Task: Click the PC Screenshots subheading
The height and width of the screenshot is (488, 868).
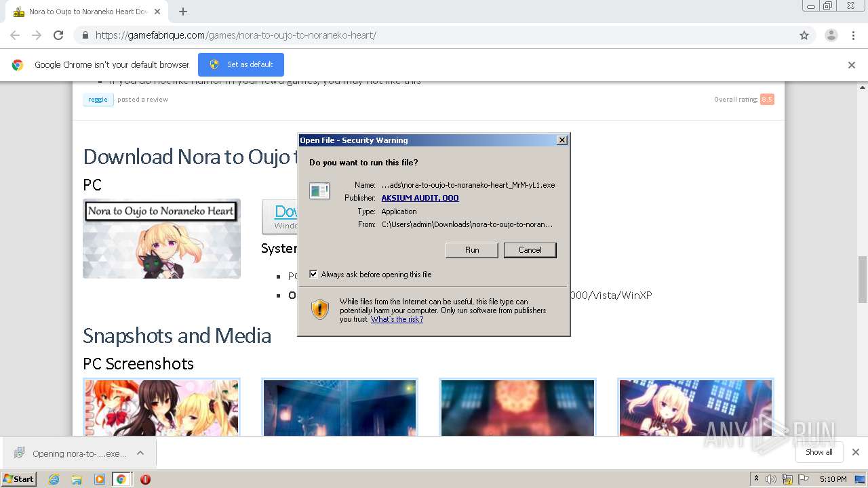Action: pos(138,364)
